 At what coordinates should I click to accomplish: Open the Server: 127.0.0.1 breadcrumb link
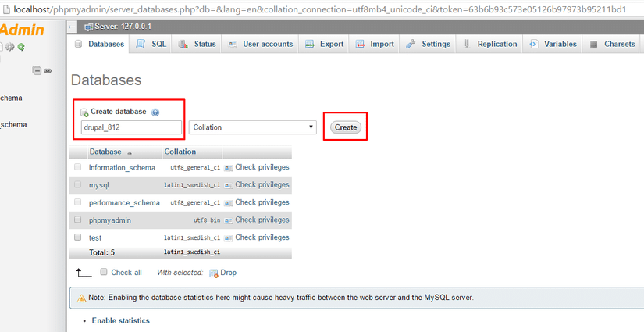123,27
